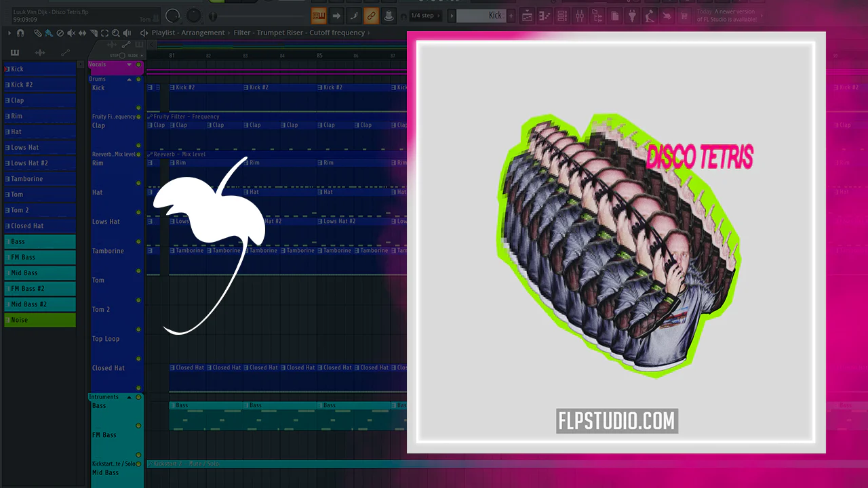The height and width of the screenshot is (488, 868).
Task: Click the blend recording note icon
Action: (x=353, y=16)
